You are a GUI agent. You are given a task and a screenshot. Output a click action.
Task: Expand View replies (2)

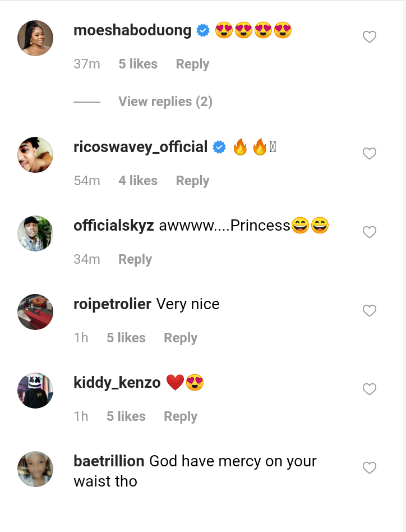click(165, 102)
